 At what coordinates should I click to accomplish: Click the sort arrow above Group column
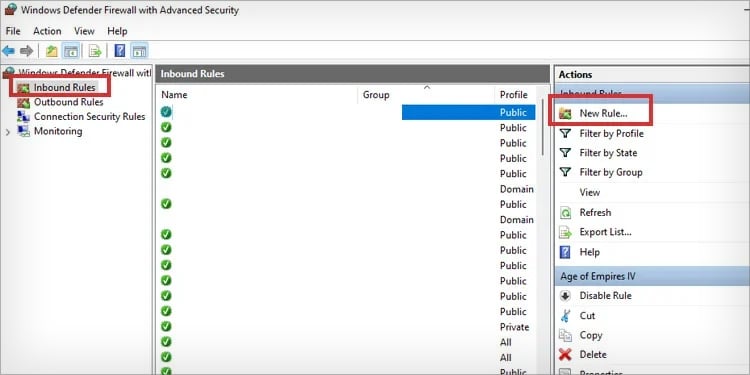click(427, 88)
